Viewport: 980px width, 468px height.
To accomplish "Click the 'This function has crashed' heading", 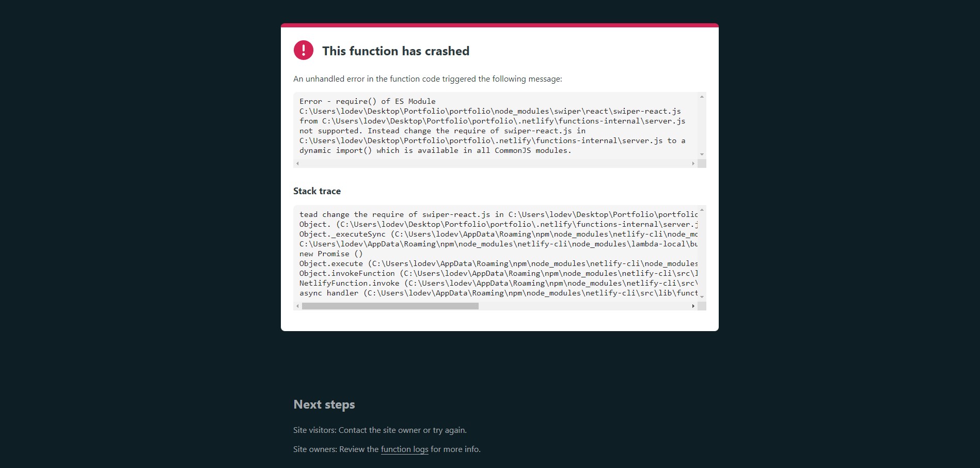I will click(396, 51).
